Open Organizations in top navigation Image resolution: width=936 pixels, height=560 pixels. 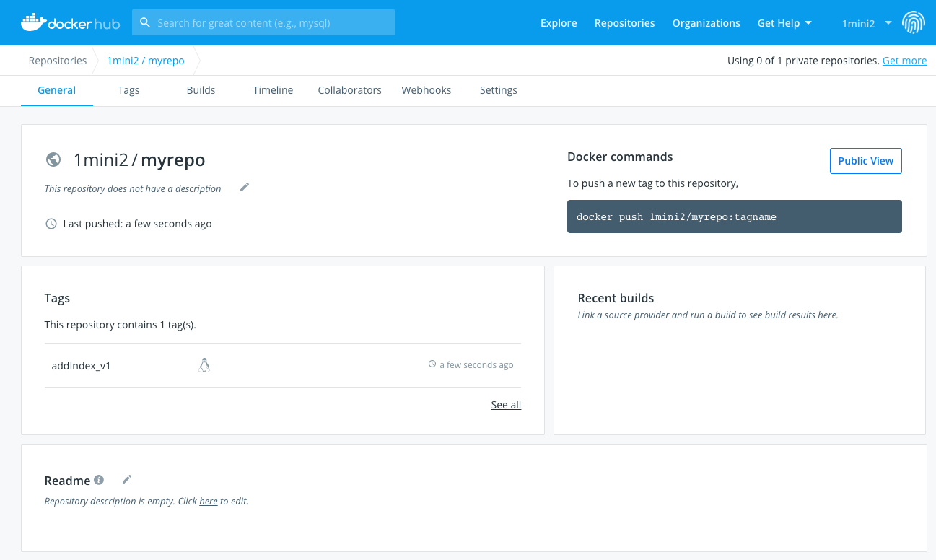(707, 23)
